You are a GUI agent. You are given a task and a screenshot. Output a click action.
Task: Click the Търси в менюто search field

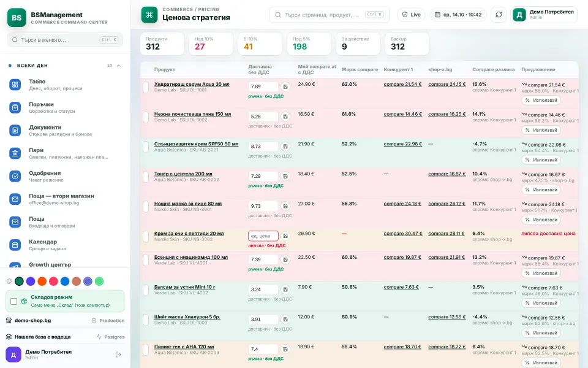point(65,39)
